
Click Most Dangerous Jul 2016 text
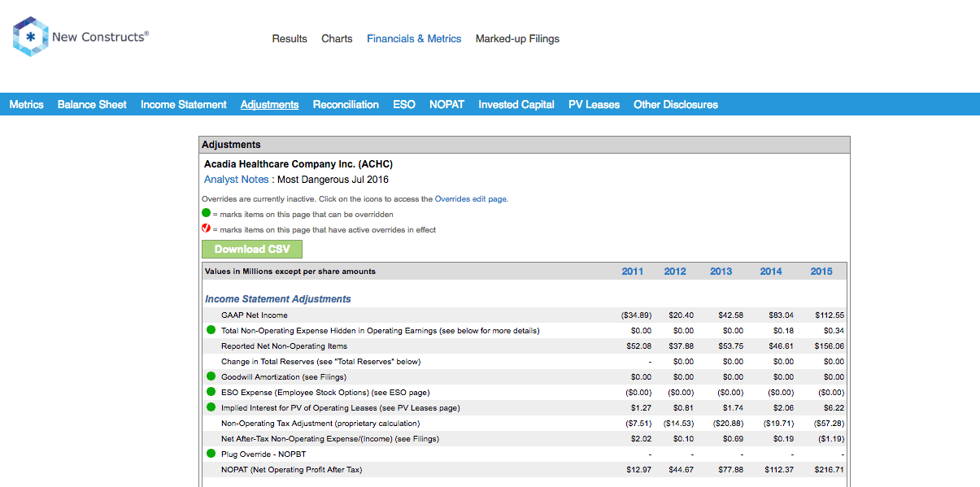click(x=333, y=179)
